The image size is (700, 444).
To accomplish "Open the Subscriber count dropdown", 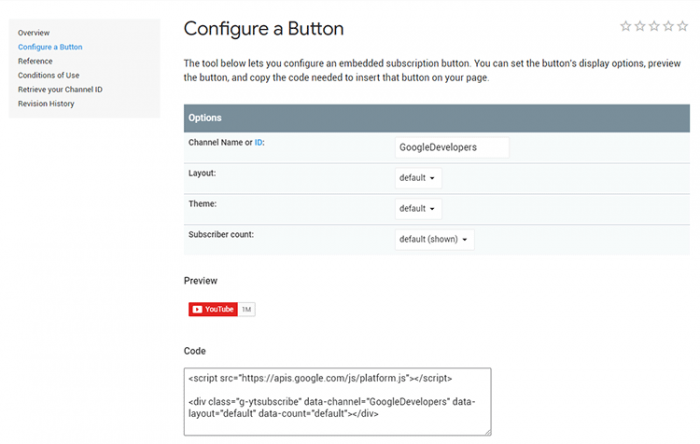I will coord(434,240).
